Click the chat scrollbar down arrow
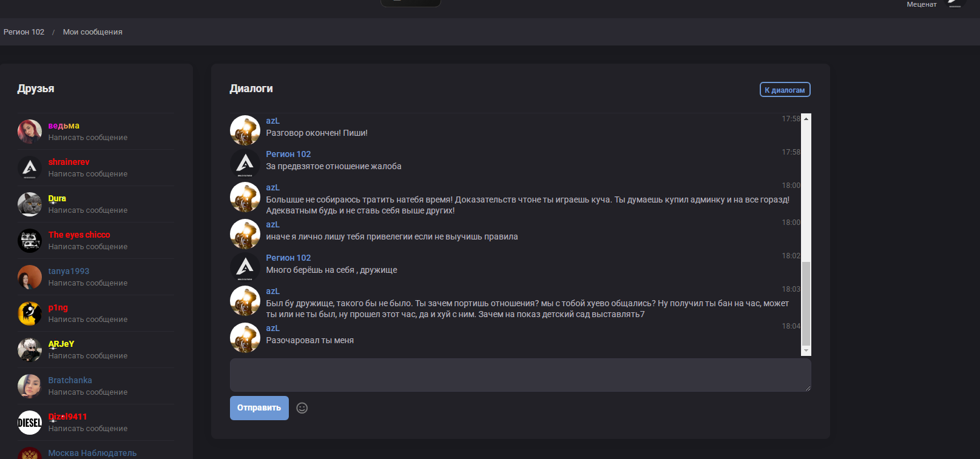 point(806,350)
